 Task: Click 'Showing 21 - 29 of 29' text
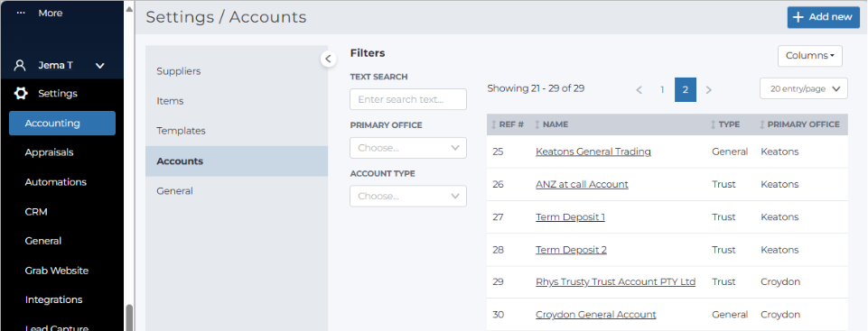click(x=536, y=87)
